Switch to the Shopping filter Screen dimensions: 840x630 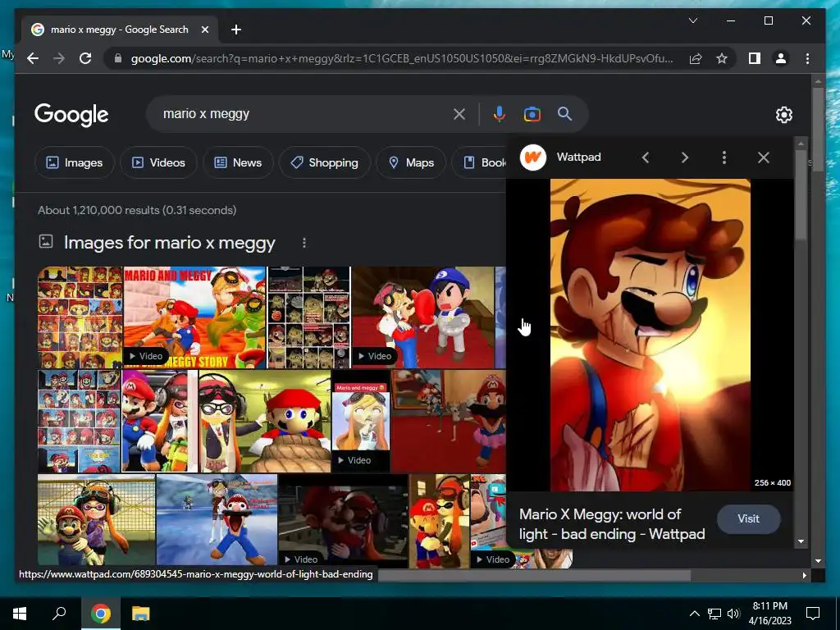(325, 162)
